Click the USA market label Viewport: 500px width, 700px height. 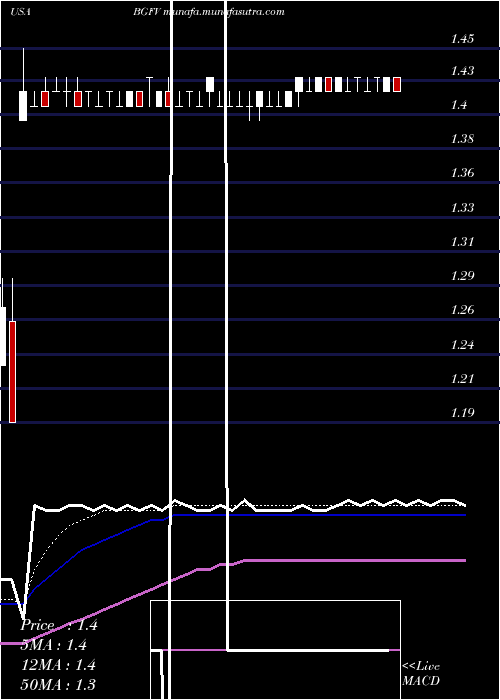(x=20, y=12)
